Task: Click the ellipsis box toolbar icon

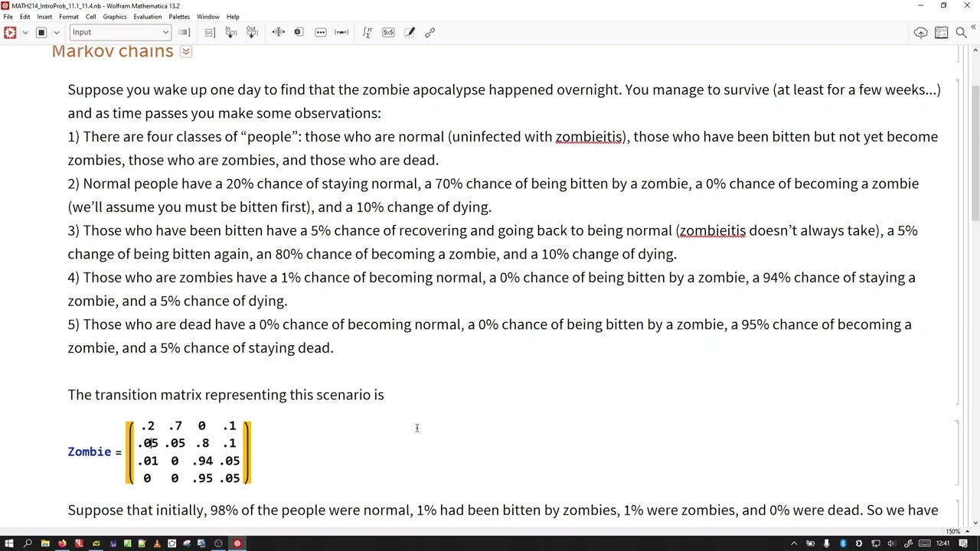Action: tap(321, 32)
